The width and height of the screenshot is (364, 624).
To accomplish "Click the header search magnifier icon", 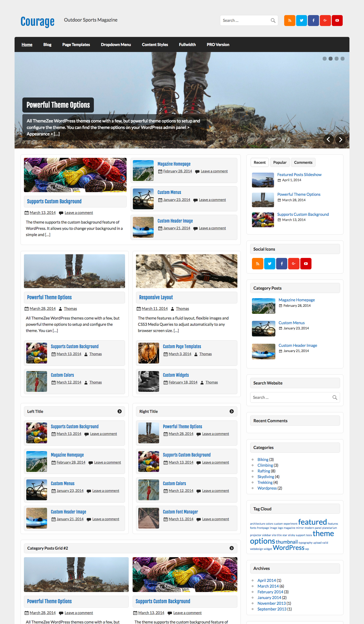I will click(273, 21).
